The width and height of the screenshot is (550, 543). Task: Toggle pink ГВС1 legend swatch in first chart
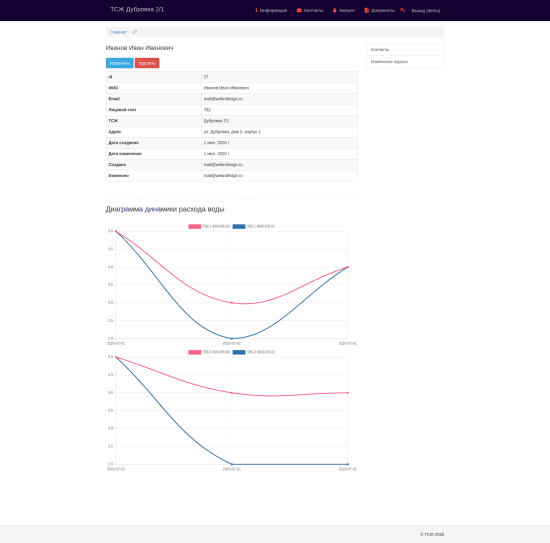pos(195,226)
